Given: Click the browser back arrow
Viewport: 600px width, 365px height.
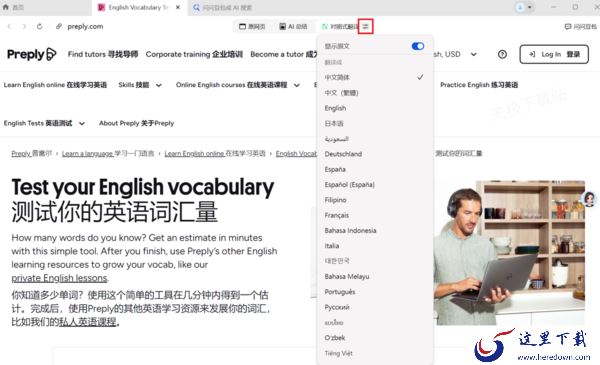Looking at the screenshot, I should click(9, 26).
